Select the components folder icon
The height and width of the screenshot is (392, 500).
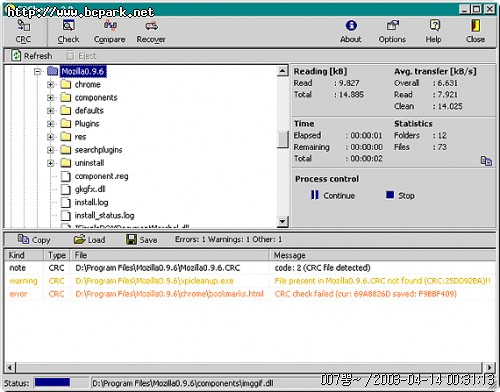(x=66, y=97)
